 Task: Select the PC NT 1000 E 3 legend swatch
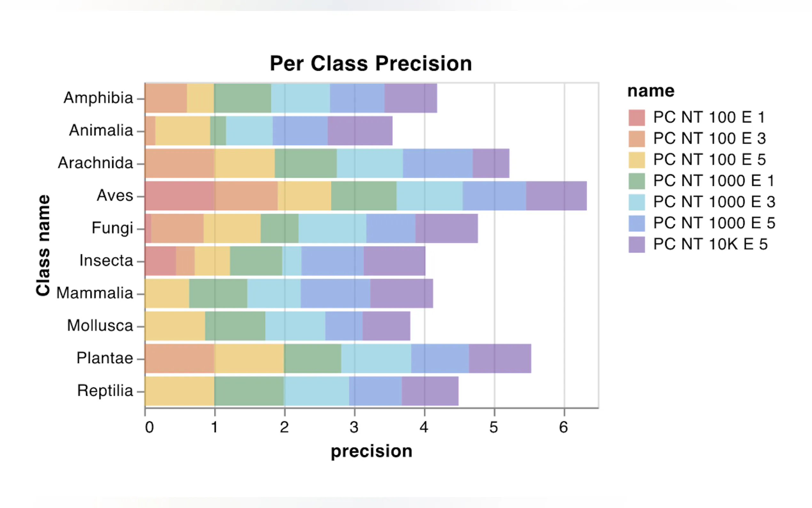point(636,202)
